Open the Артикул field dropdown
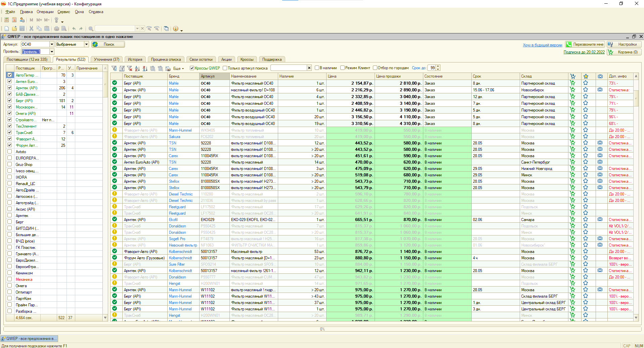644x348 pixels. (52, 44)
